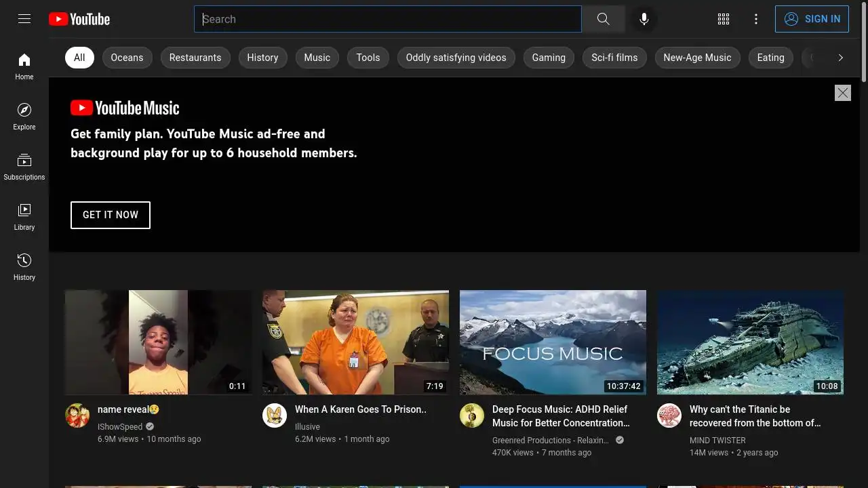Open Illusive channel name link
This screenshot has width=868, height=488.
[307, 427]
